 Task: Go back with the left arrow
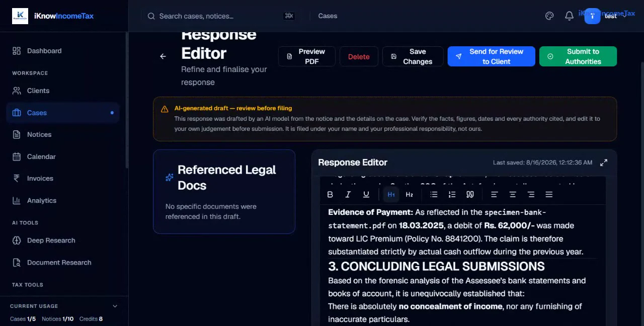click(x=163, y=56)
